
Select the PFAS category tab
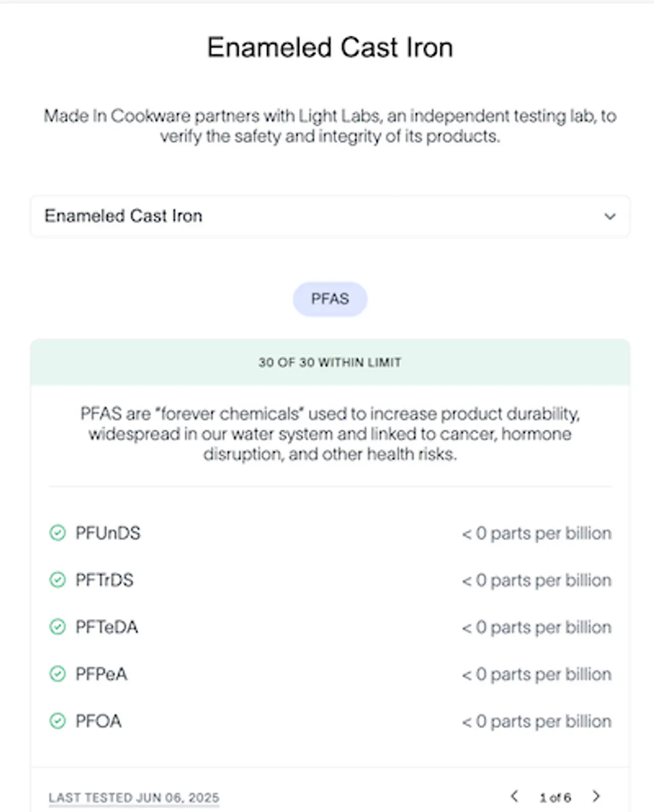[x=330, y=299]
